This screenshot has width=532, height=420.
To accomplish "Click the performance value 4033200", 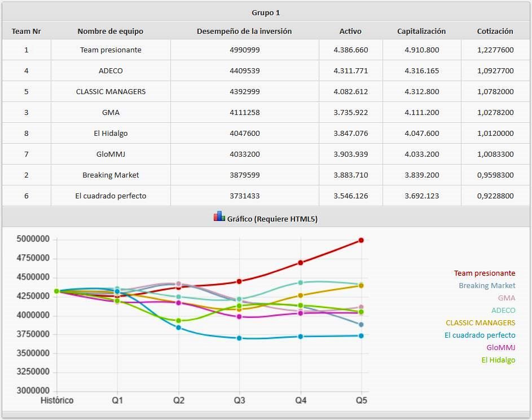I will point(245,154).
